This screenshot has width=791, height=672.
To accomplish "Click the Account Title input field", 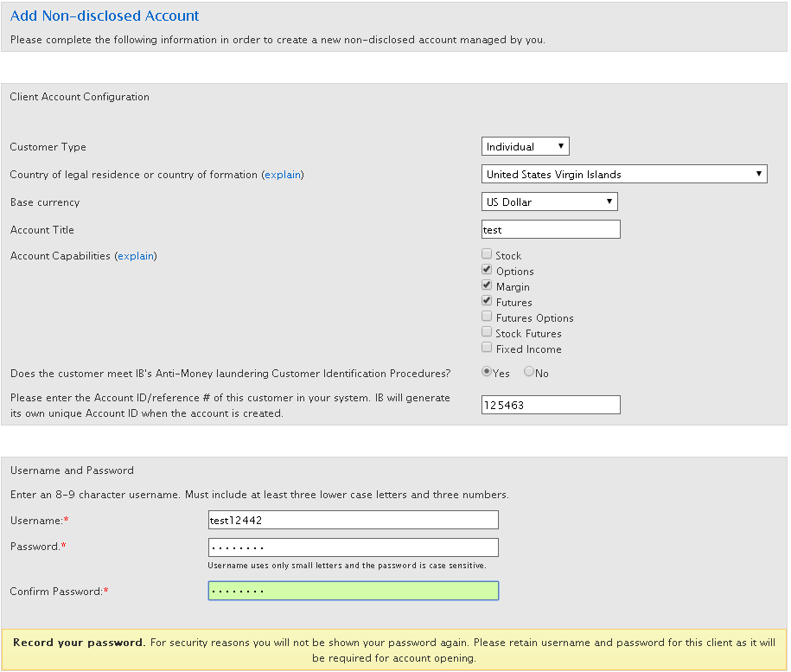I will (551, 230).
